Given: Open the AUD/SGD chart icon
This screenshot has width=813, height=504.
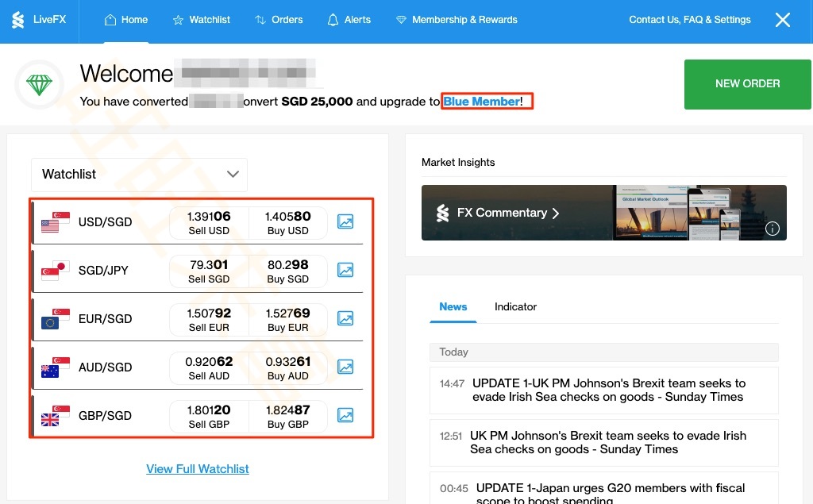Looking at the screenshot, I should 345,367.
